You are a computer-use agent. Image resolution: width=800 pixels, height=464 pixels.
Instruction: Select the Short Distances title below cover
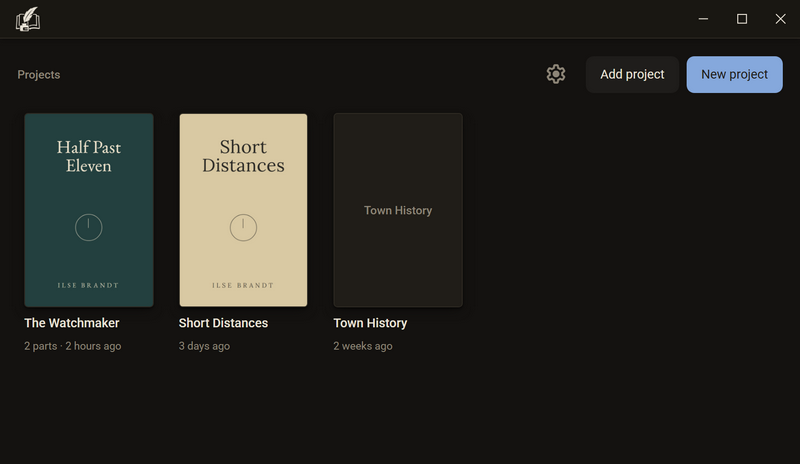pyautogui.click(x=223, y=323)
